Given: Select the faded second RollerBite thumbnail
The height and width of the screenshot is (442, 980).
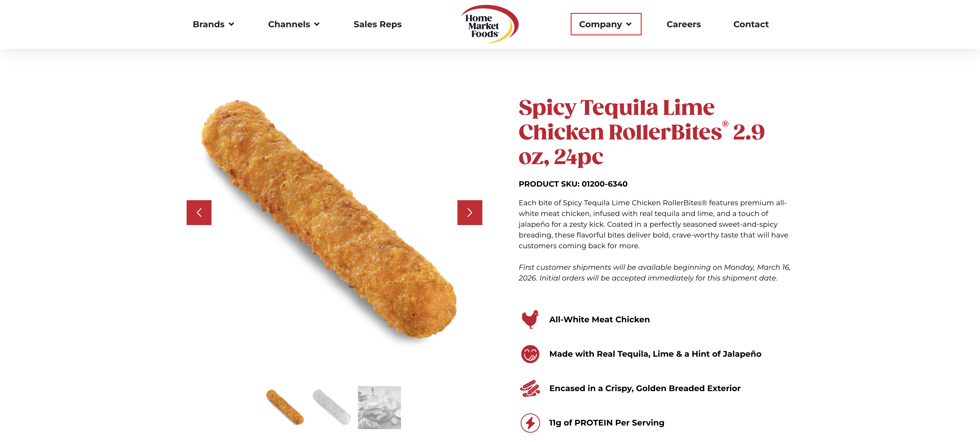Looking at the screenshot, I should pyautogui.click(x=331, y=407).
